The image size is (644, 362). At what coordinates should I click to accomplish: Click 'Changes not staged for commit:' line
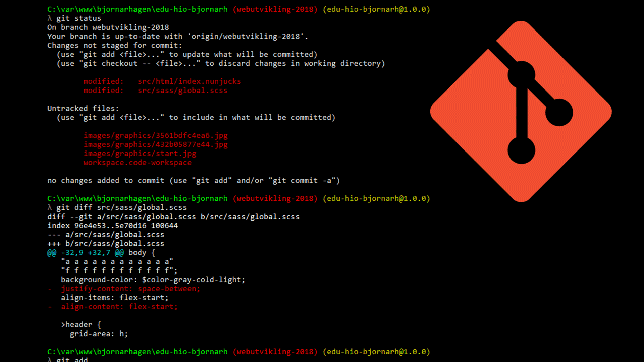pyautogui.click(x=115, y=46)
